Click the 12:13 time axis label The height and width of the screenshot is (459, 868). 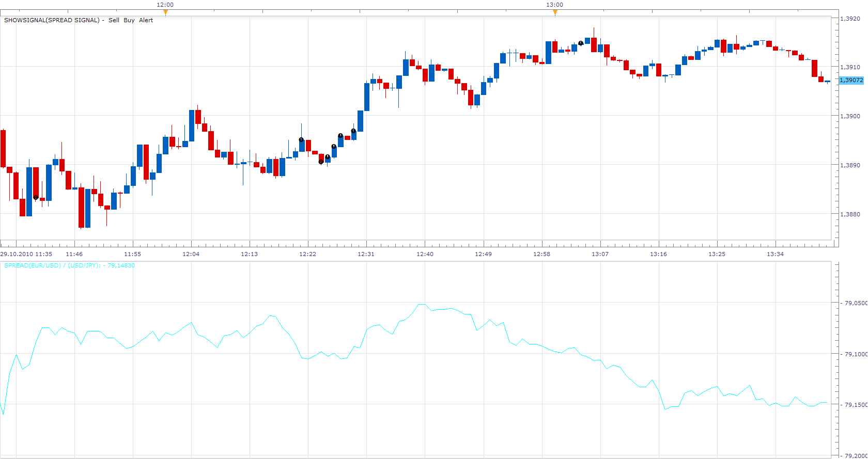pyautogui.click(x=250, y=254)
